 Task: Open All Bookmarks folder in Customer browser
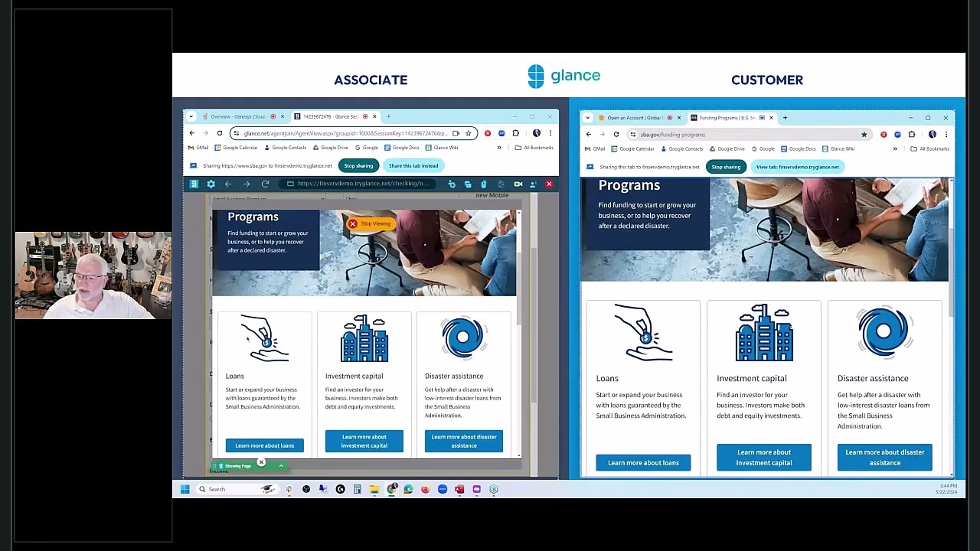point(929,149)
